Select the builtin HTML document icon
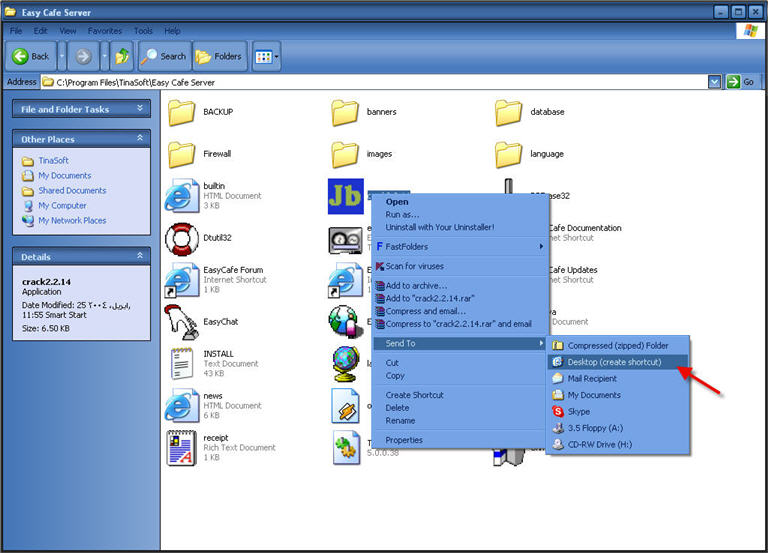 181,196
